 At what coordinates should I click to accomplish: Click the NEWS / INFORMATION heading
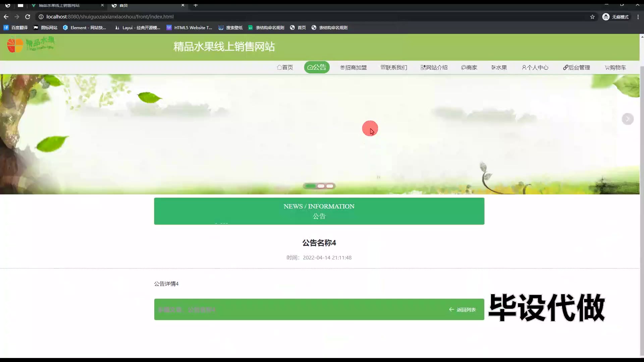[x=319, y=206]
